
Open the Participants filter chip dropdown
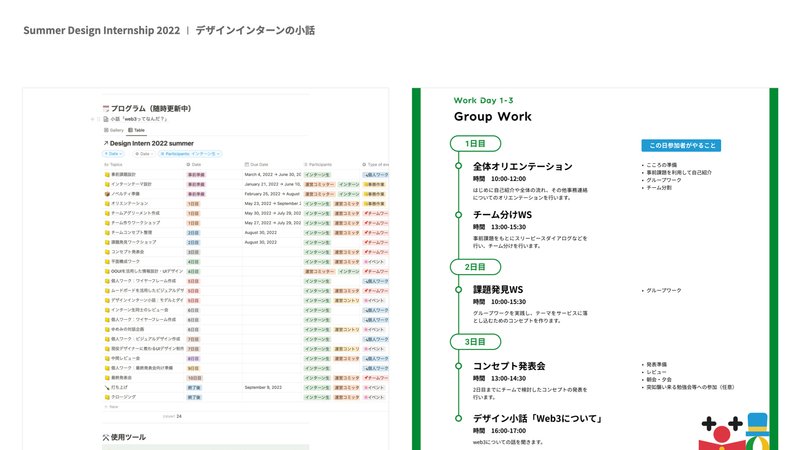190,154
